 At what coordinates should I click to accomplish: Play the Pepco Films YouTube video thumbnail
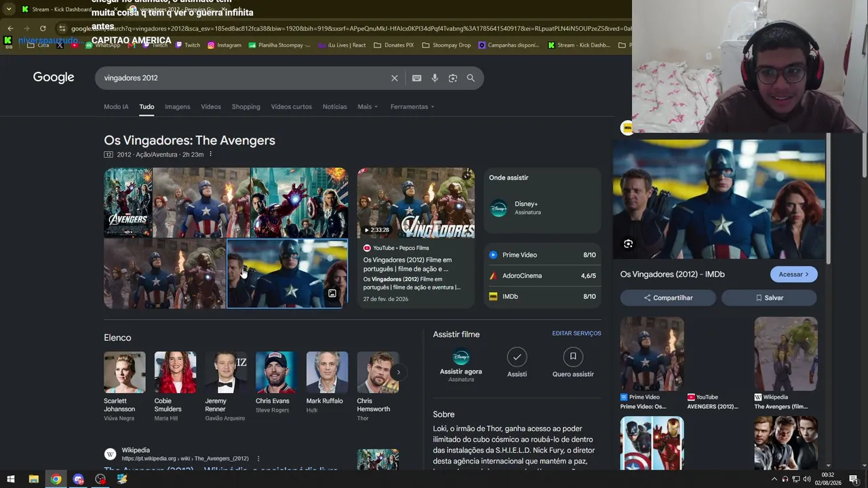416,203
